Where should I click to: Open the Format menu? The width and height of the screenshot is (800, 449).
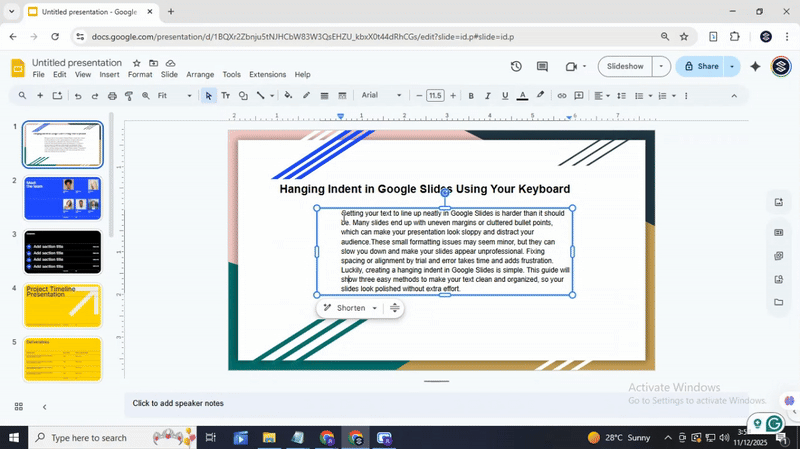coord(140,75)
